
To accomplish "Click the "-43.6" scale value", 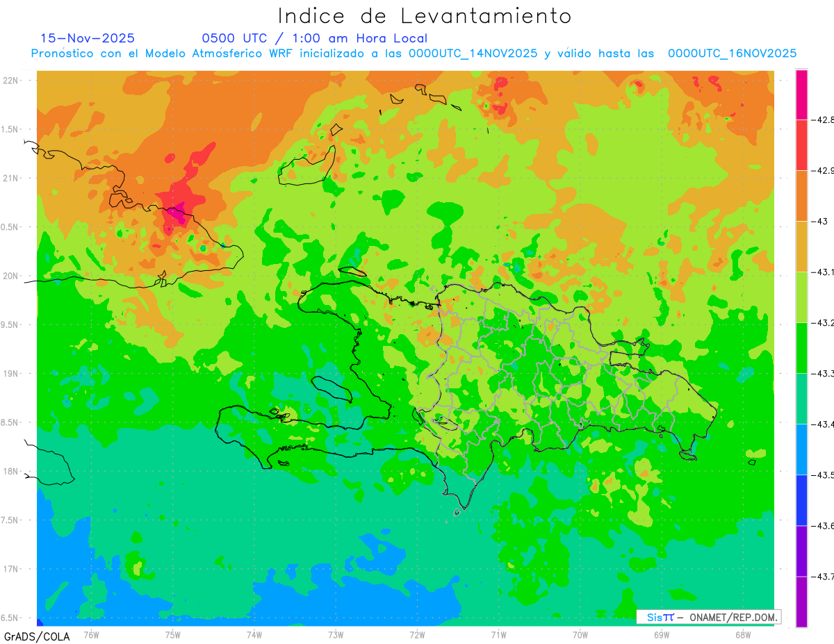I will point(823,526).
